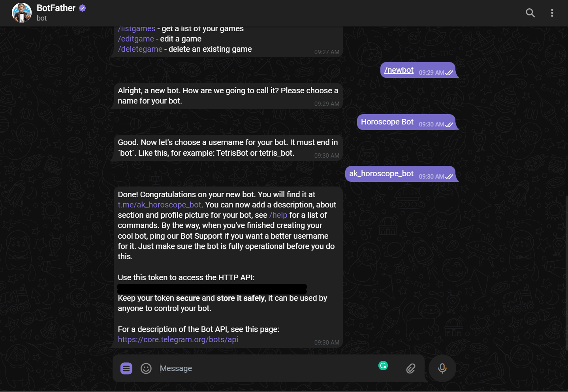Open the emoji picker

(146, 368)
